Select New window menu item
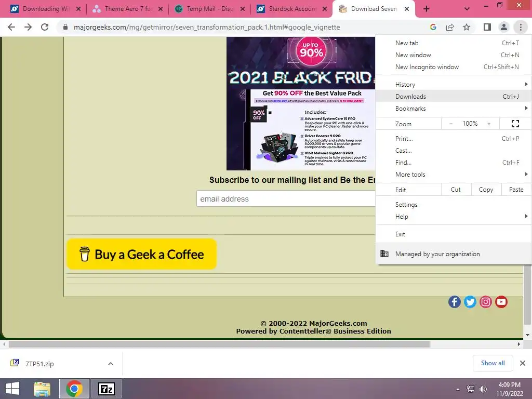 [x=454, y=55]
